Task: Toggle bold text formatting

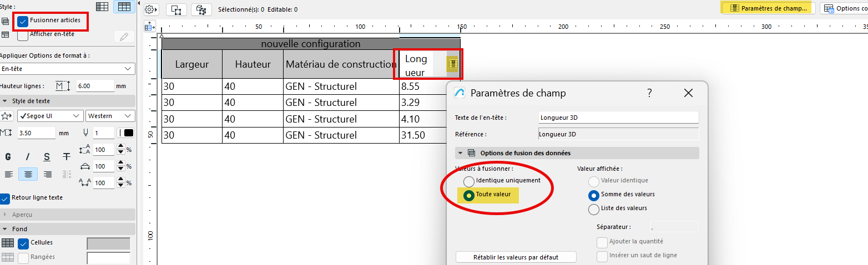Action: tap(8, 157)
